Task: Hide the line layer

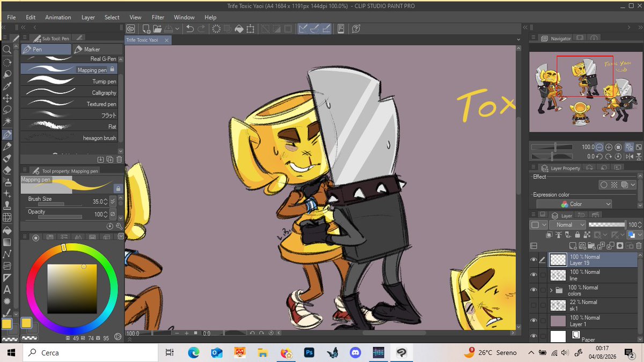Action: 533,275
